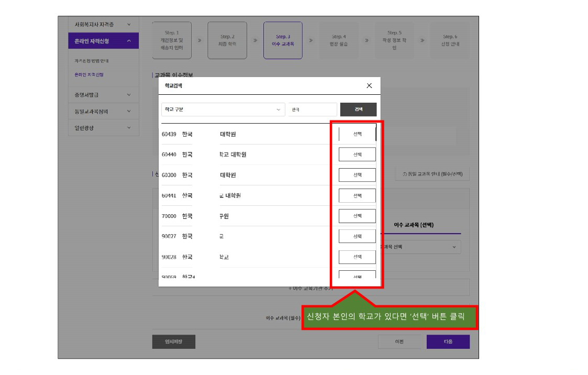The height and width of the screenshot is (375, 588).
Task: Click 선택 for school code 60441
Action: pos(357,195)
